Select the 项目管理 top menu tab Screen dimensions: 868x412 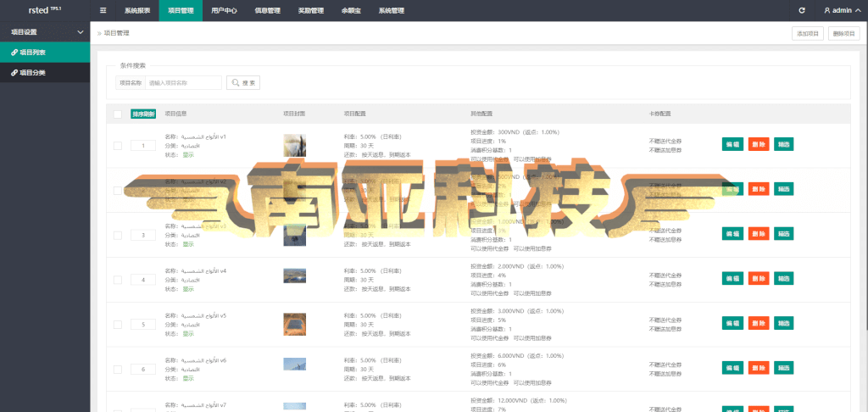pos(181,10)
